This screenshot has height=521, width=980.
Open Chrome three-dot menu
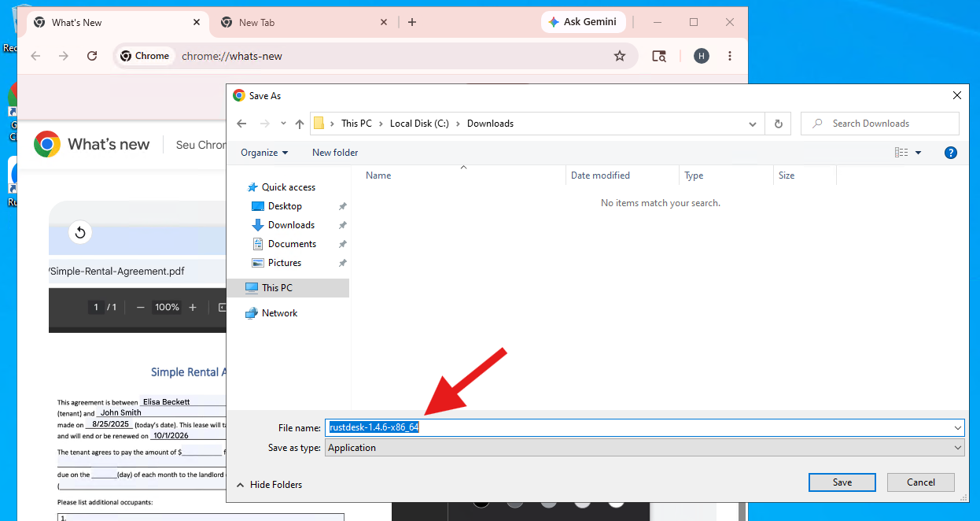pyautogui.click(x=730, y=56)
